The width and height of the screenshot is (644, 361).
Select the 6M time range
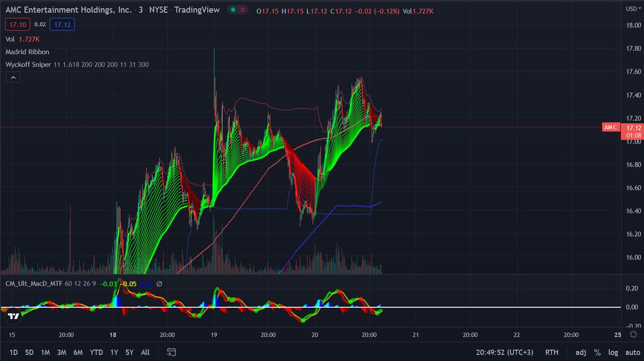(78, 352)
